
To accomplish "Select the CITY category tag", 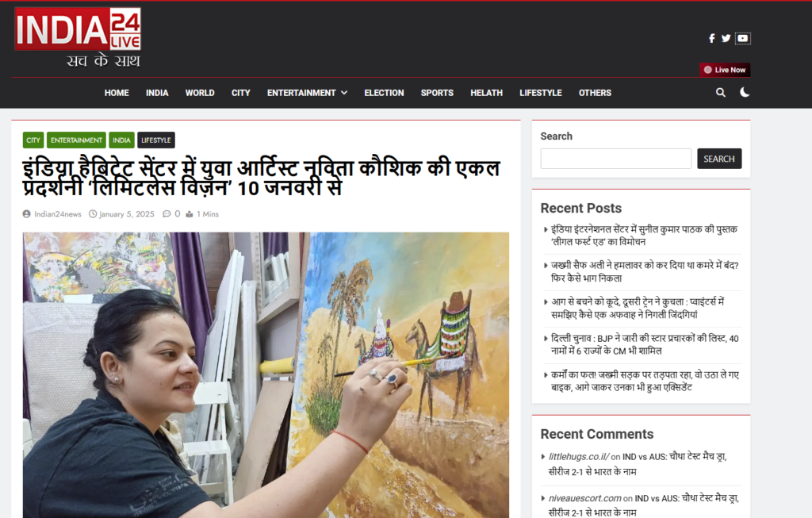I will [x=33, y=140].
